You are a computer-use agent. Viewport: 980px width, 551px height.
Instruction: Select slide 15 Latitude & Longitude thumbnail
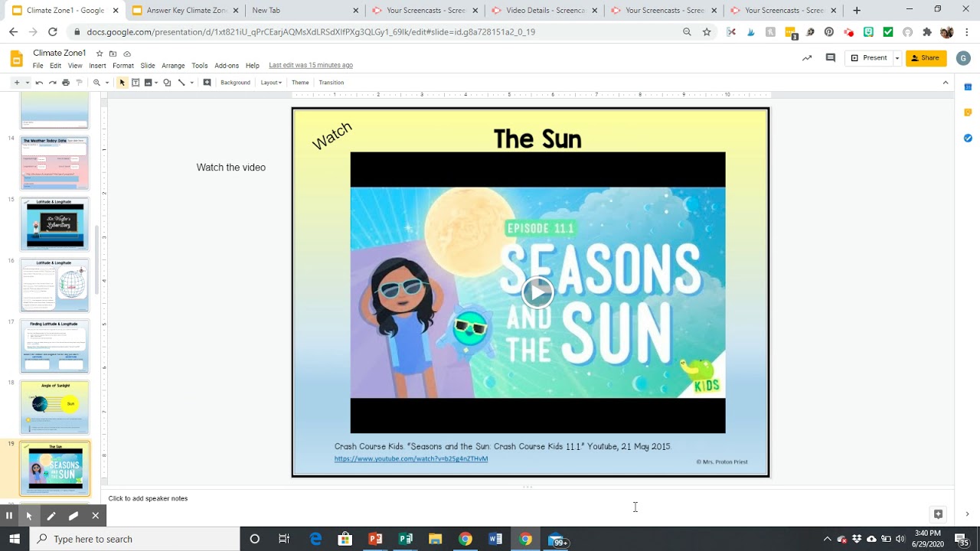tap(54, 223)
